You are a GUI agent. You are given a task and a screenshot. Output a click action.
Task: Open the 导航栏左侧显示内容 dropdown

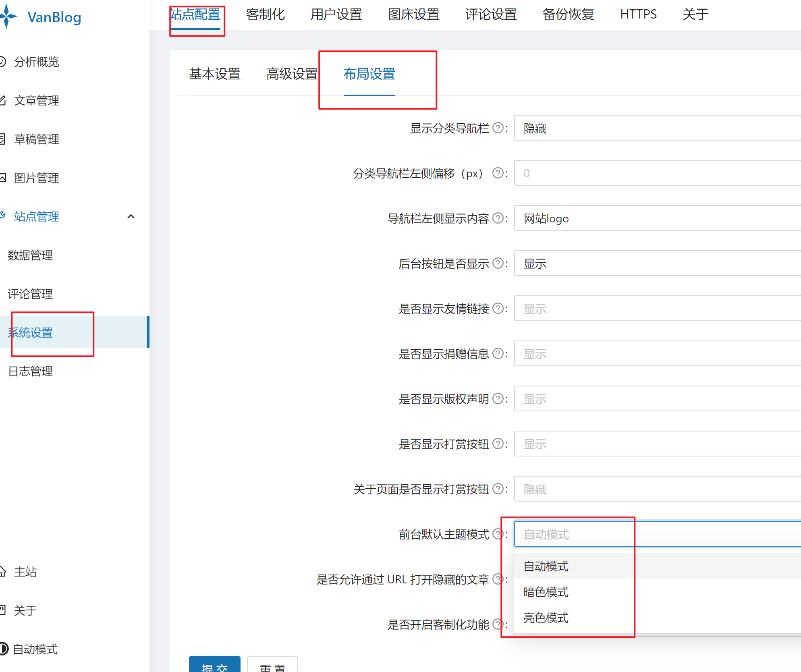click(x=658, y=218)
